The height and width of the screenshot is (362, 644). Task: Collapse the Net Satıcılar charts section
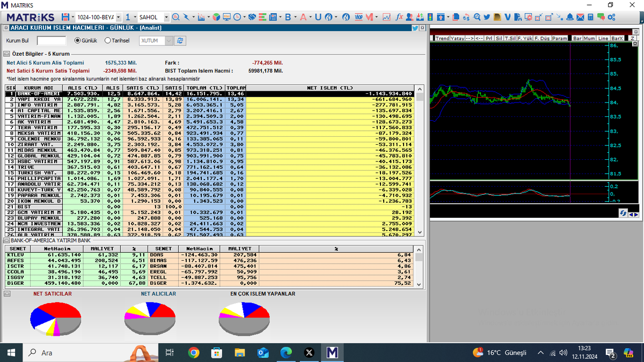click(6, 294)
